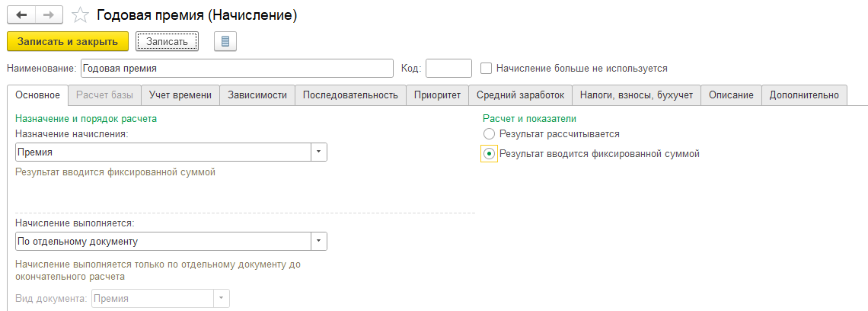Add to favorites with star icon
Screen dimensions: 868x311
(80, 15)
